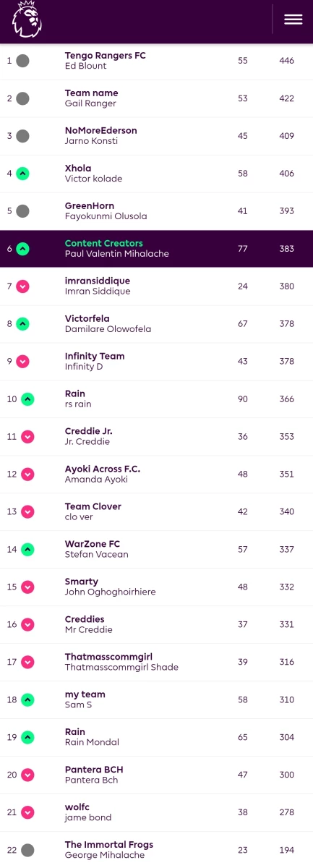Click the Premier League lion logo
The width and height of the screenshot is (313, 868).
pyautogui.click(x=27, y=20)
